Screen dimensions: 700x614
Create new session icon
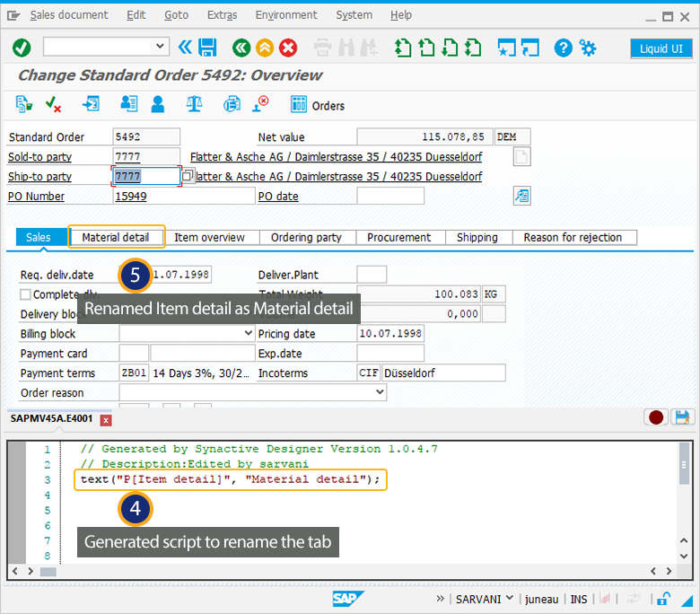[x=507, y=48]
